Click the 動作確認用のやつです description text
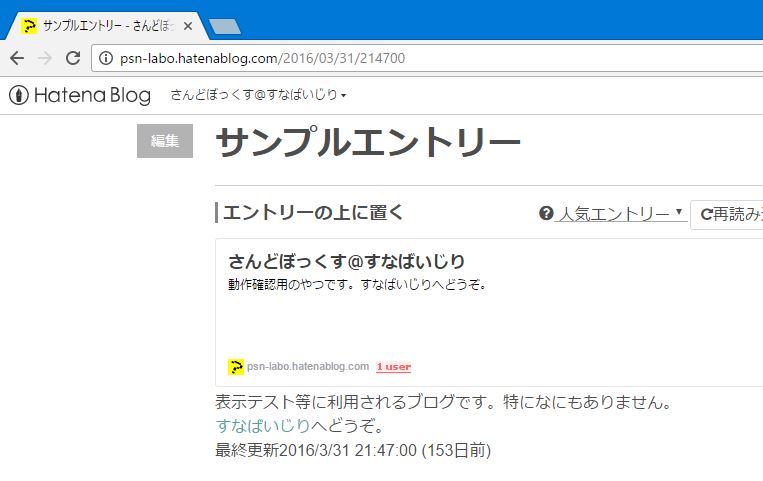 357,284
